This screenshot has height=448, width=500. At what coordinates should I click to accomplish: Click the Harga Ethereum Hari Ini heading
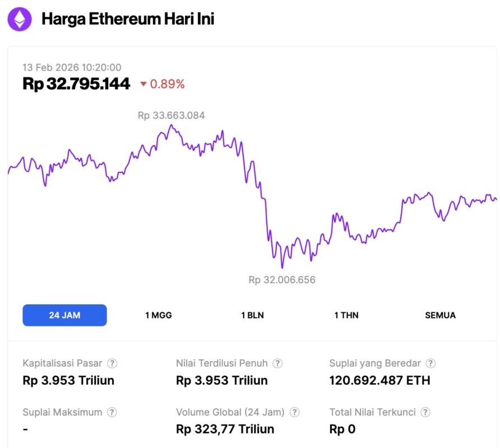[x=128, y=20]
